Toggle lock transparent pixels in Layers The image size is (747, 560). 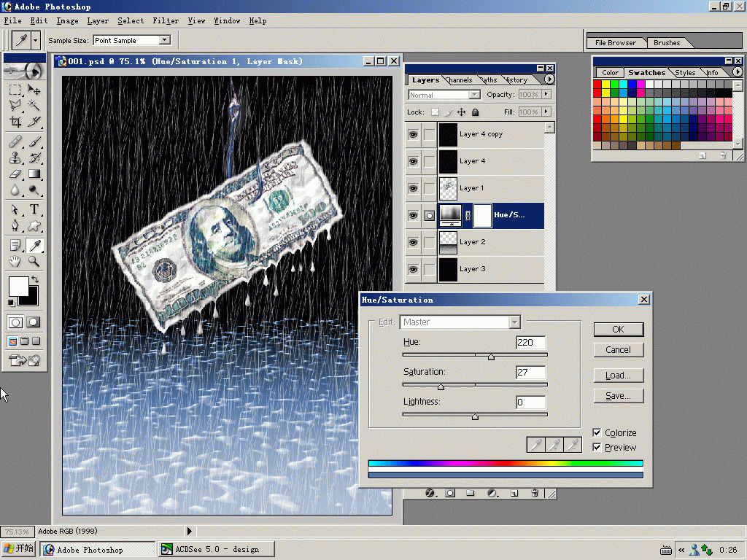435,112
